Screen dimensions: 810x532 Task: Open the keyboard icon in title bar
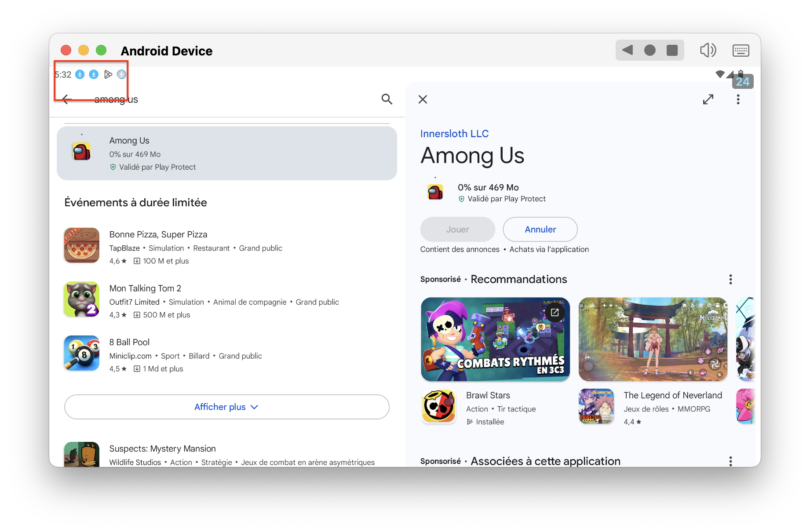pos(741,51)
